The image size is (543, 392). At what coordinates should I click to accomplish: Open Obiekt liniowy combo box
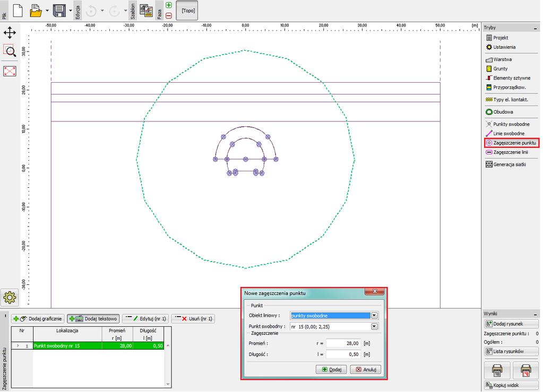[x=334, y=316]
